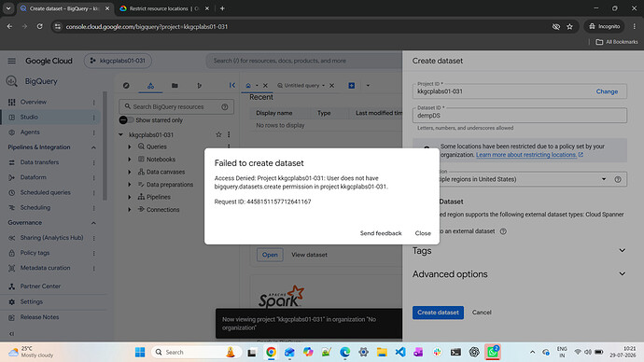Cancel the Create dataset panel
644x362 pixels.
coord(482,313)
